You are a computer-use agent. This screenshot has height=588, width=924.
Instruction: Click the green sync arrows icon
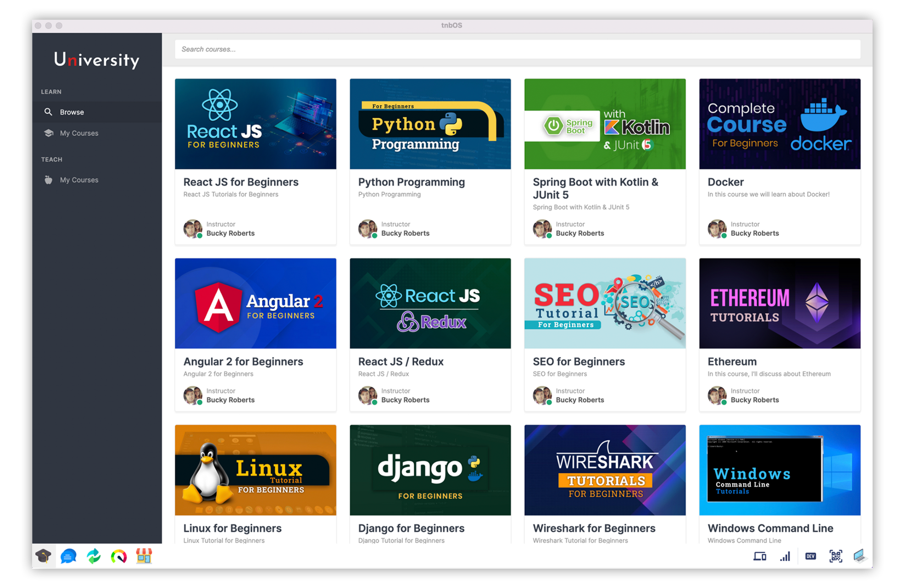coord(94,556)
